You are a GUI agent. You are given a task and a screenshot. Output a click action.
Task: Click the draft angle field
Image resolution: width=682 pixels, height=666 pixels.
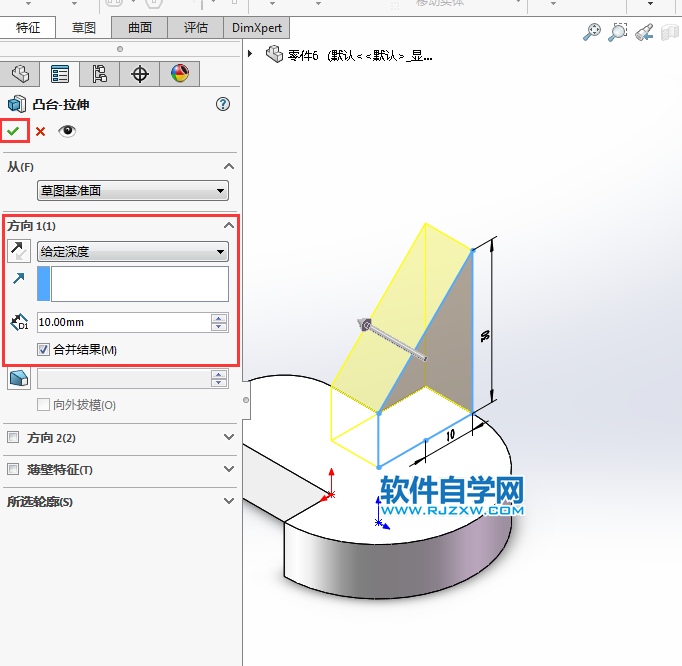(x=124, y=378)
